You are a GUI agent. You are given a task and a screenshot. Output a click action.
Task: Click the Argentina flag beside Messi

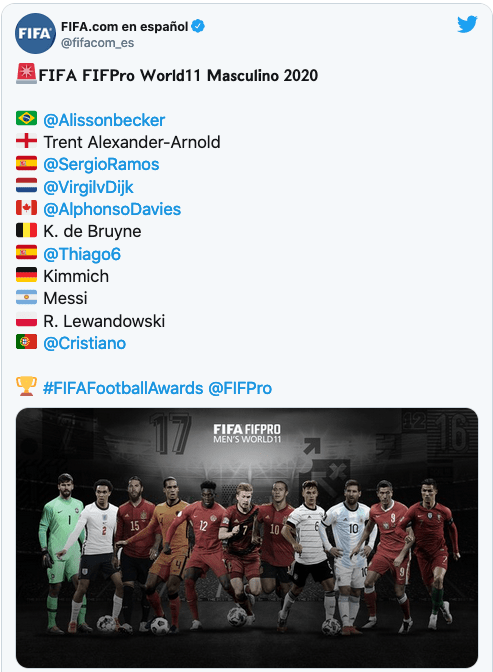pos(27,297)
